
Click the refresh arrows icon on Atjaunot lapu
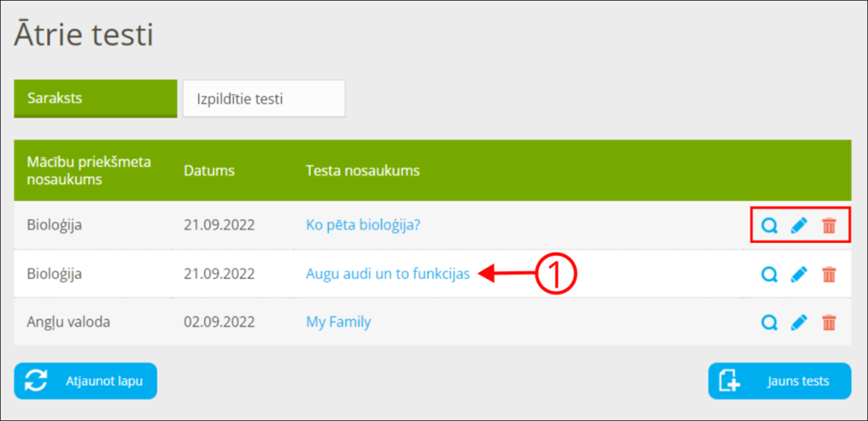coord(36,381)
